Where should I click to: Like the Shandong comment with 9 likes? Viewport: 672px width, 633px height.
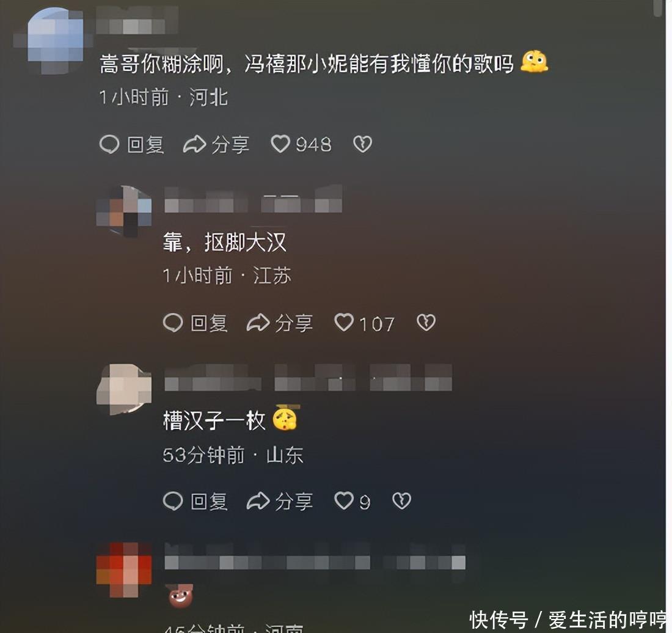click(x=344, y=500)
